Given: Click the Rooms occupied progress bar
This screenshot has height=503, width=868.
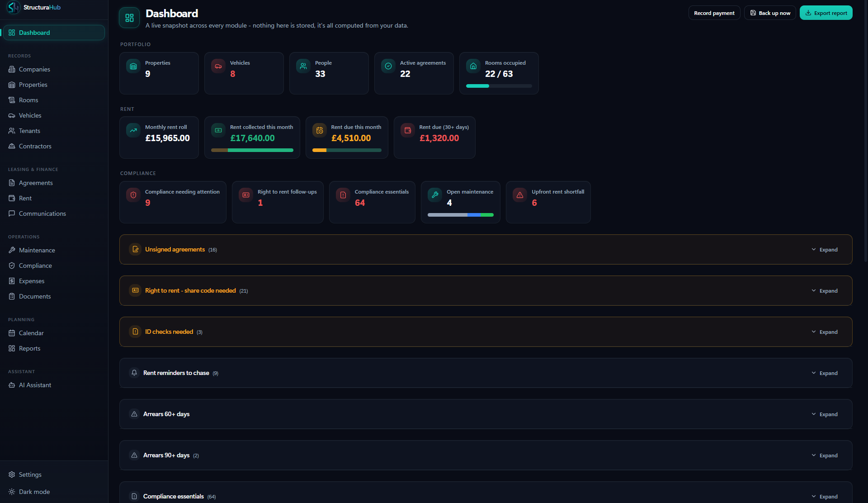Looking at the screenshot, I should [499, 86].
